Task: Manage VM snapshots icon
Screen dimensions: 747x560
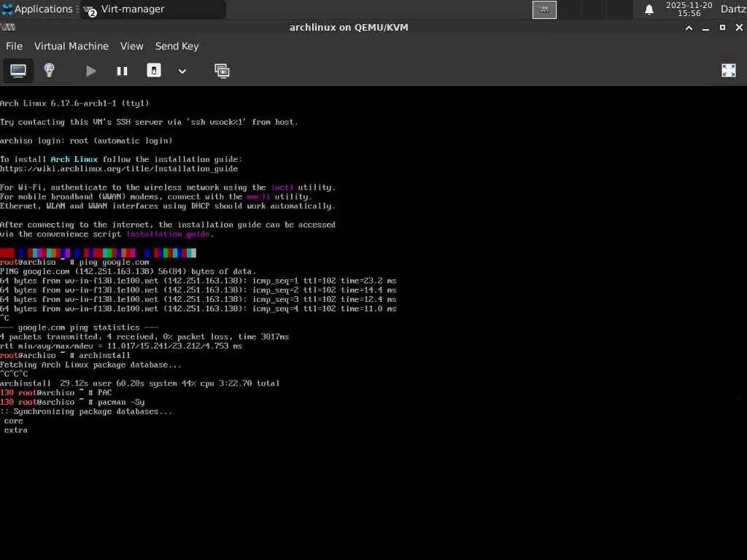Action: click(x=222, y=71)
